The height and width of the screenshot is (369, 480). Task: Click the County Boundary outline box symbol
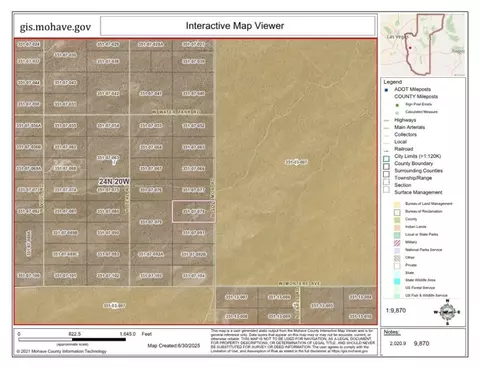tap(386, 166)
